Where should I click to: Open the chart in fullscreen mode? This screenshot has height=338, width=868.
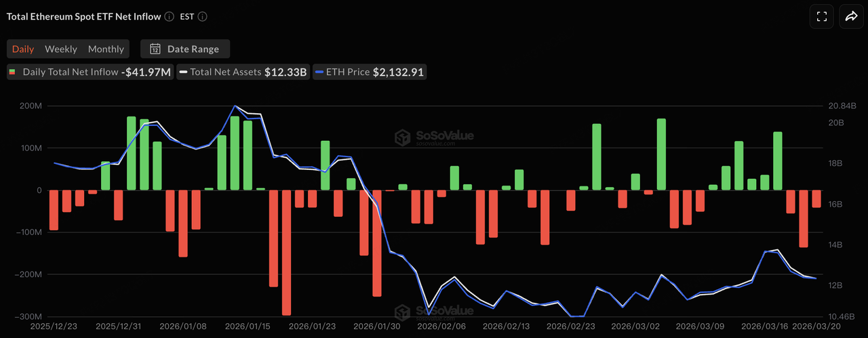pos(821,17)
